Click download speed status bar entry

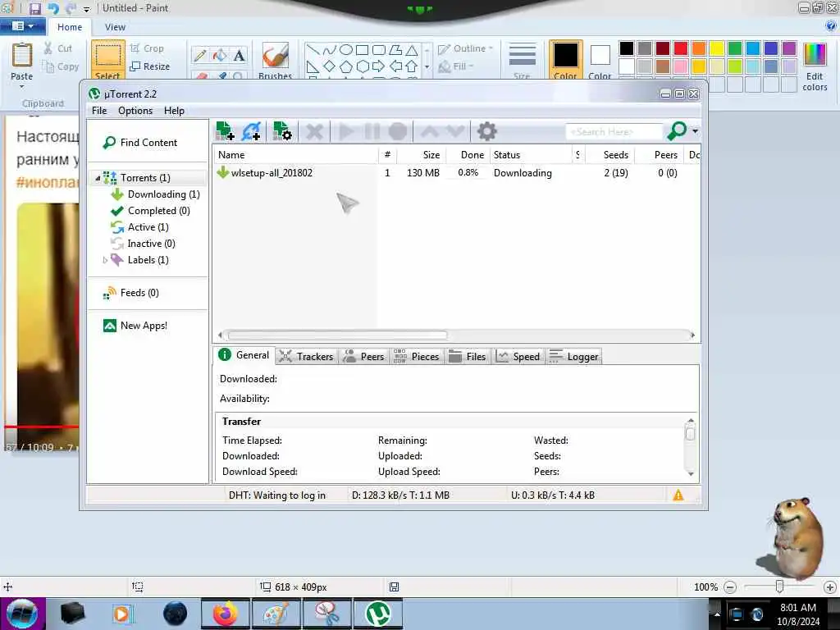[400, 495]
